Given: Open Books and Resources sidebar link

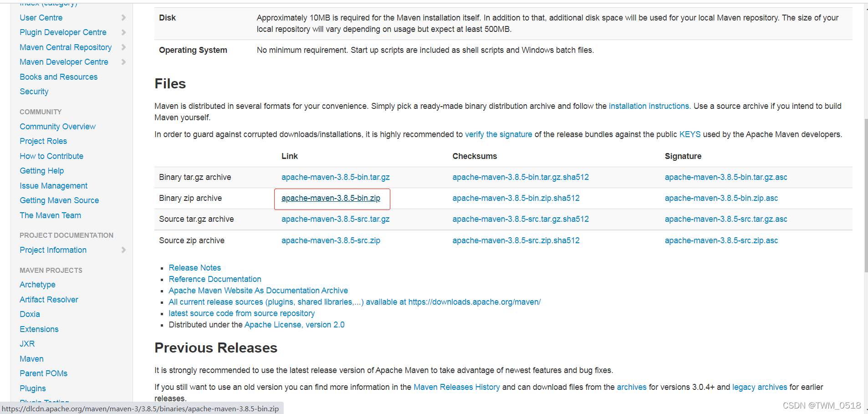Looking at the screenshot, I should point(58,77).
